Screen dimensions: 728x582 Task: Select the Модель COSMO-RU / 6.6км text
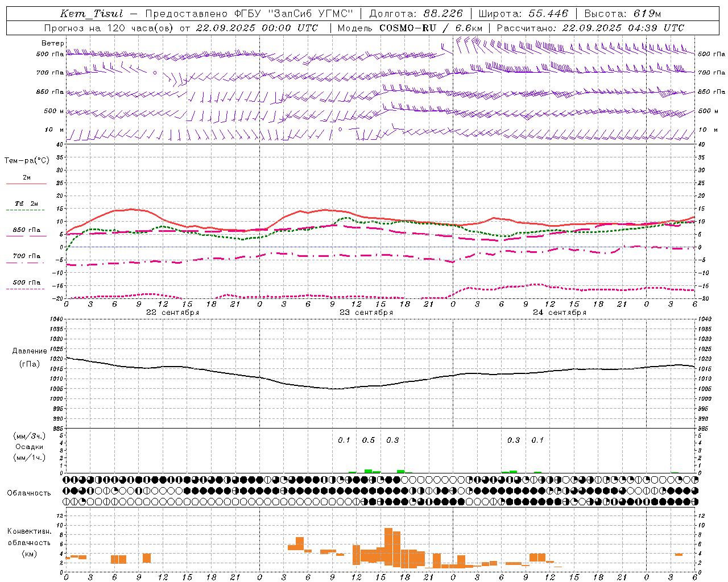point(410,28)
